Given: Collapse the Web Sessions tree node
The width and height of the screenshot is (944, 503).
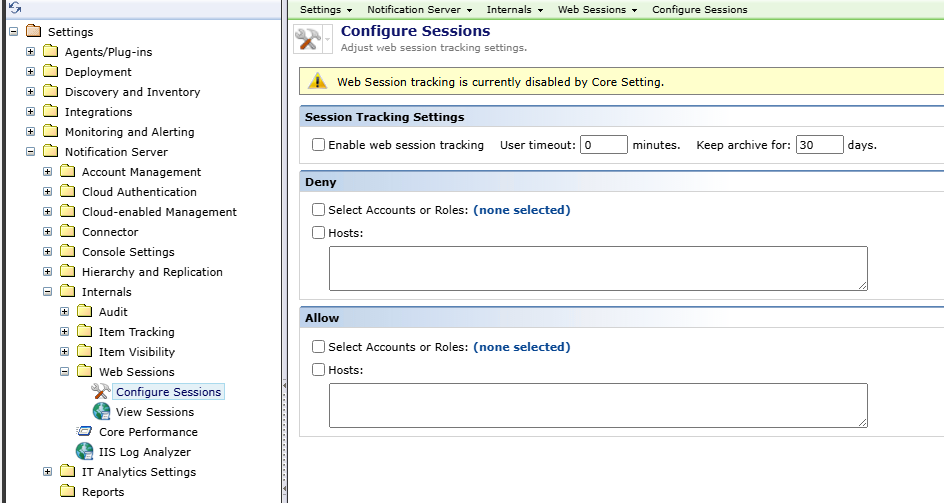Looking at the screenshot, I should pos(64,372).
